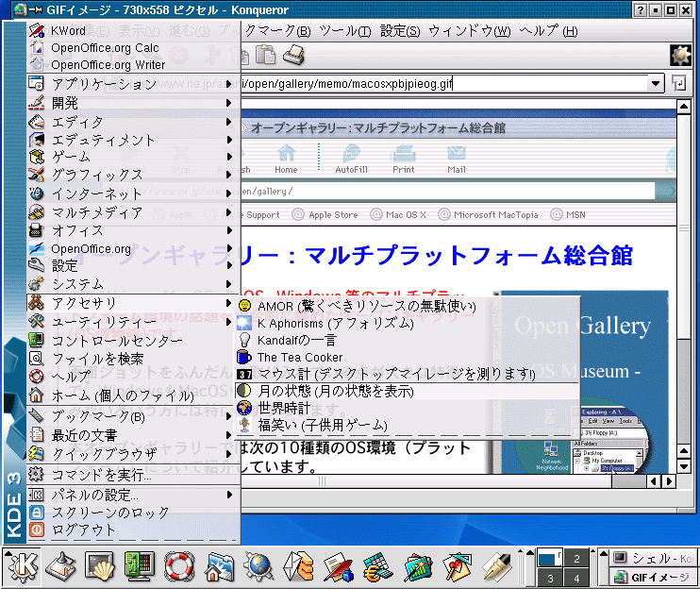Start The Tea Cooker
The height and width of the screenshot is (589, 700).
408,357
